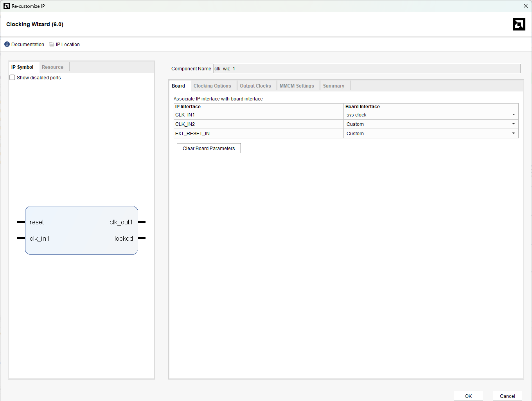The image size is (532, 401).
Task: Open the EXT_RESET_IN board interface dropdown
Action: (x=513, y=134)
